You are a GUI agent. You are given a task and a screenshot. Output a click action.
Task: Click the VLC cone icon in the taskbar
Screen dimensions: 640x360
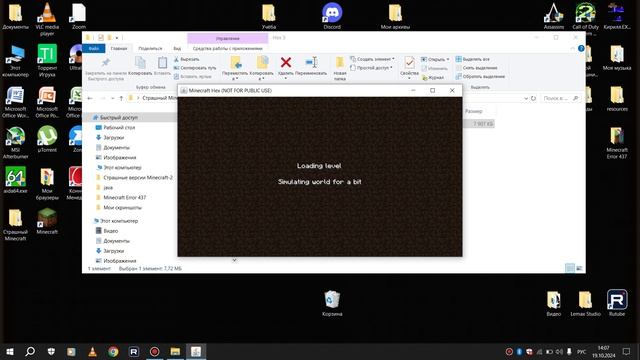[92, 351]
